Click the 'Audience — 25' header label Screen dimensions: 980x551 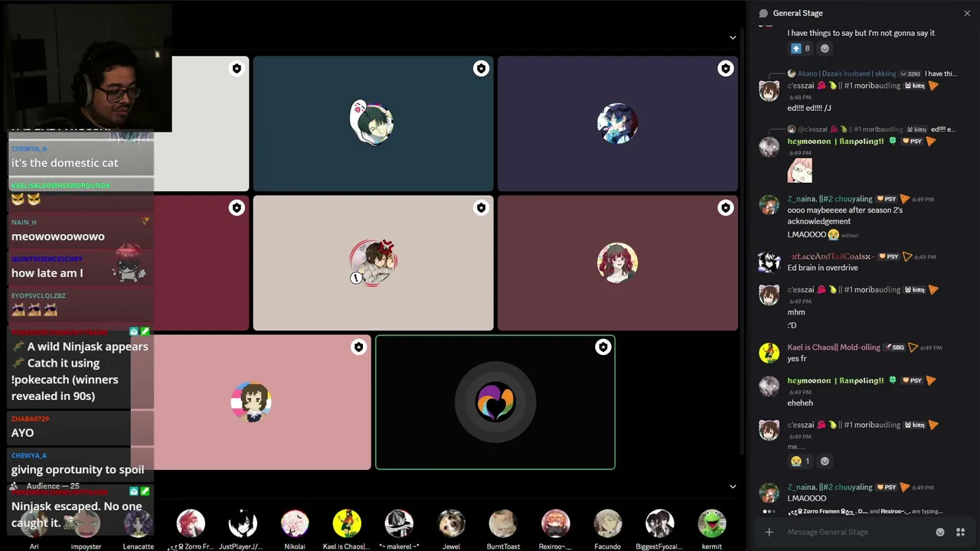coord(53,486)
